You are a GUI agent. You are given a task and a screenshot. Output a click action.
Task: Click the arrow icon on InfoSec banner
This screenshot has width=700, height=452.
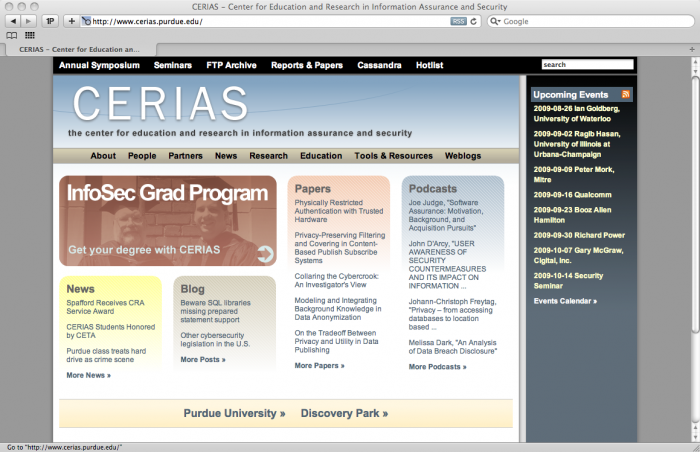pyautogui.click(x=265, y=254)
